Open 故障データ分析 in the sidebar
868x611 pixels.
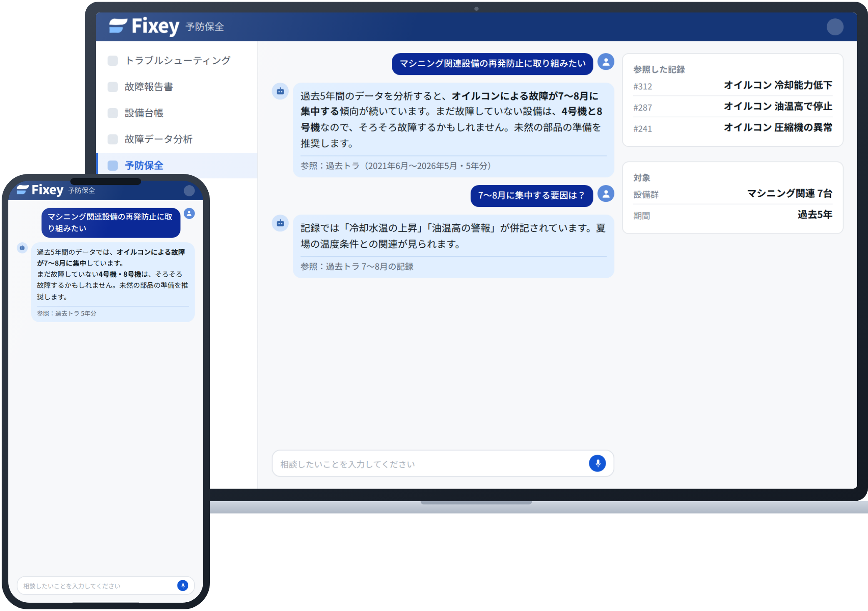[x=177, y=139]
